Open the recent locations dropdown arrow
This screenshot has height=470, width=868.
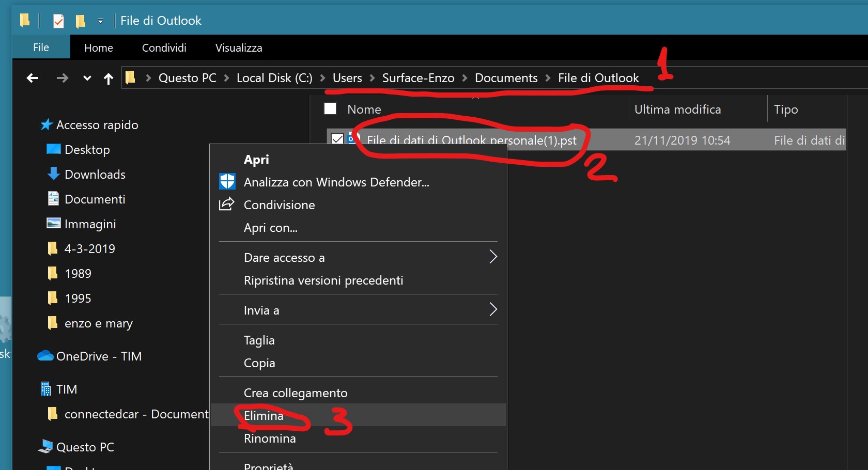87,79
